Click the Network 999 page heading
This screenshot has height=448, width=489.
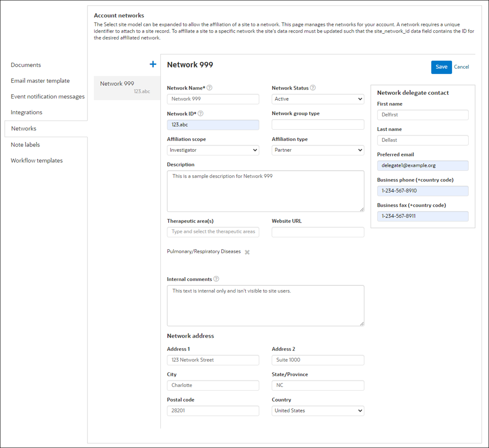pos(190,65)
